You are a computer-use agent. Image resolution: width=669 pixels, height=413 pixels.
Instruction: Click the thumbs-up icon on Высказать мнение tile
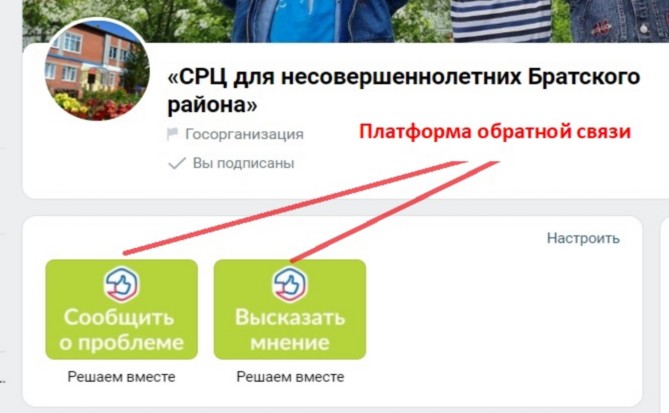click(x=290, y=284)
